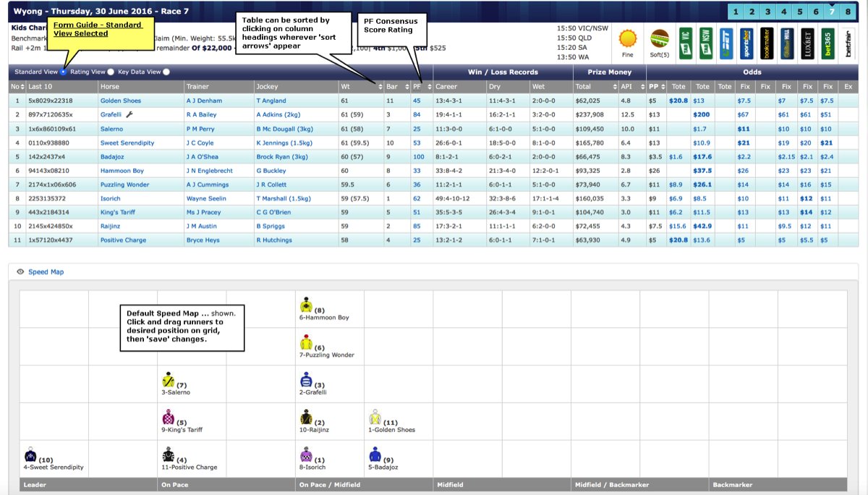
Task: Switch to Race 8 tab
Action: point(848,12)
